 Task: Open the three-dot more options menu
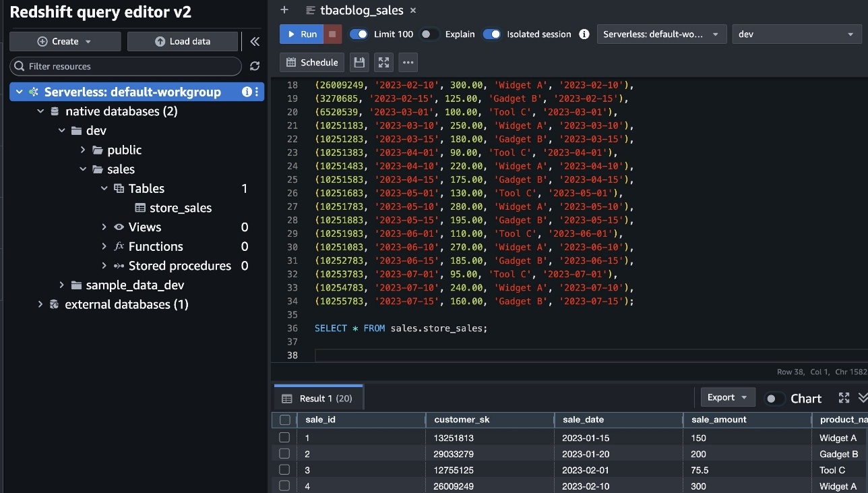(408, 62)
